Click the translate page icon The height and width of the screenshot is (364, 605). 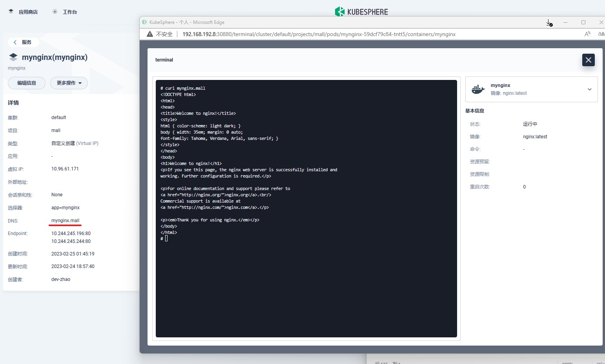[x=601, y=34]
